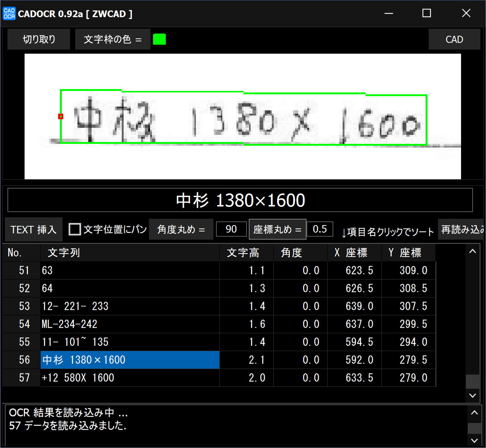Click the 再読み込み reload button

(x=462, y=230)
